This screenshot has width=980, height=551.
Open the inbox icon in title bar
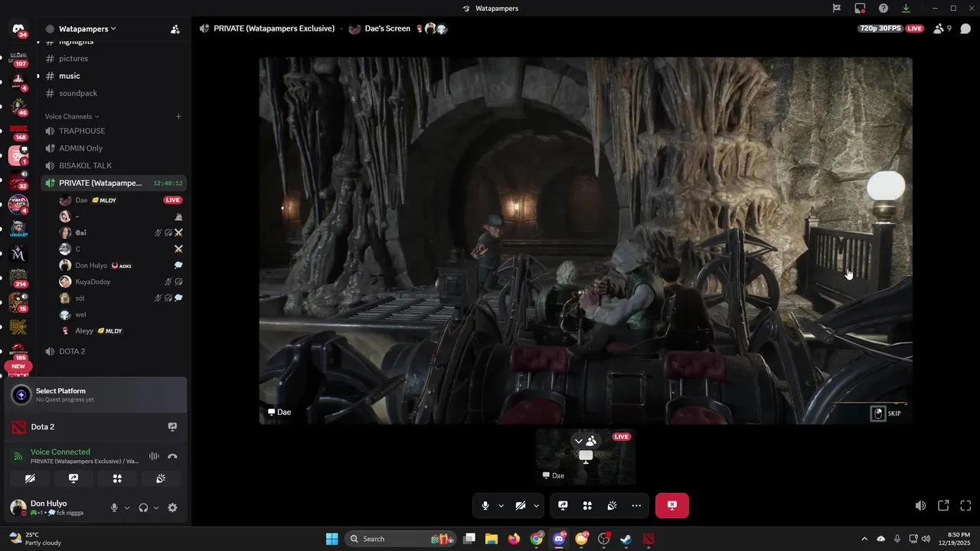(x=860, y=8)
